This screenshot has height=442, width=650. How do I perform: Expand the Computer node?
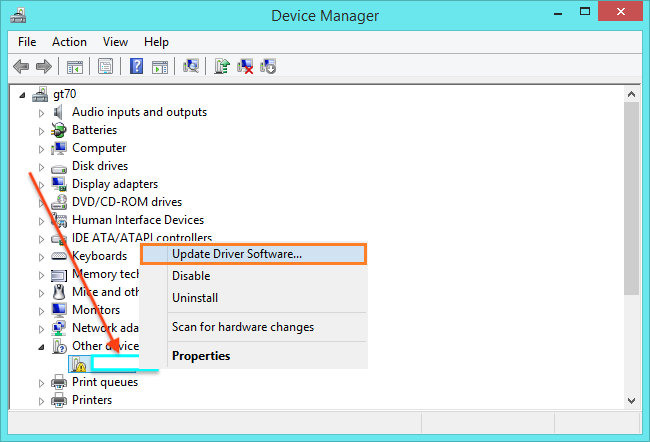click(x=41, y=149)
